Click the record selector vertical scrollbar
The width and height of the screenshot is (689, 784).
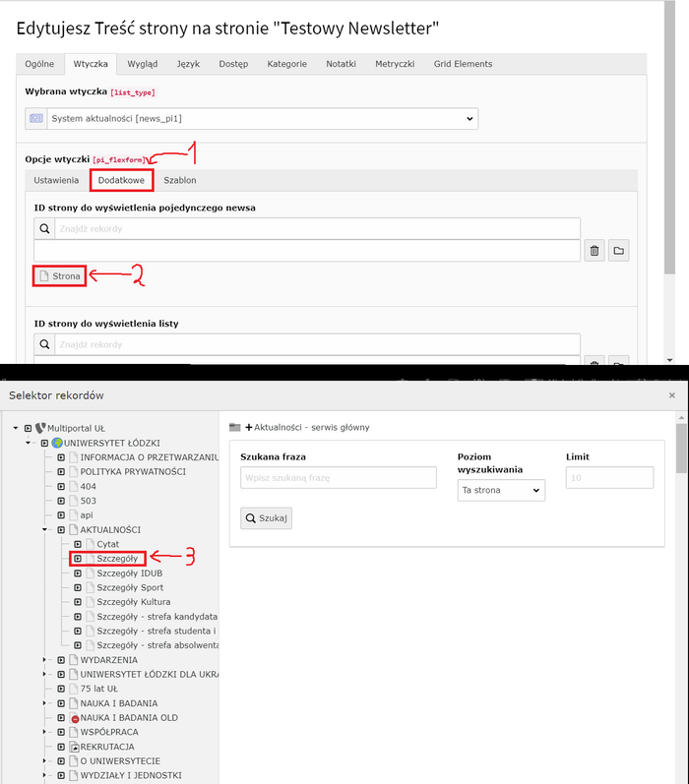(x=681, y=590)
